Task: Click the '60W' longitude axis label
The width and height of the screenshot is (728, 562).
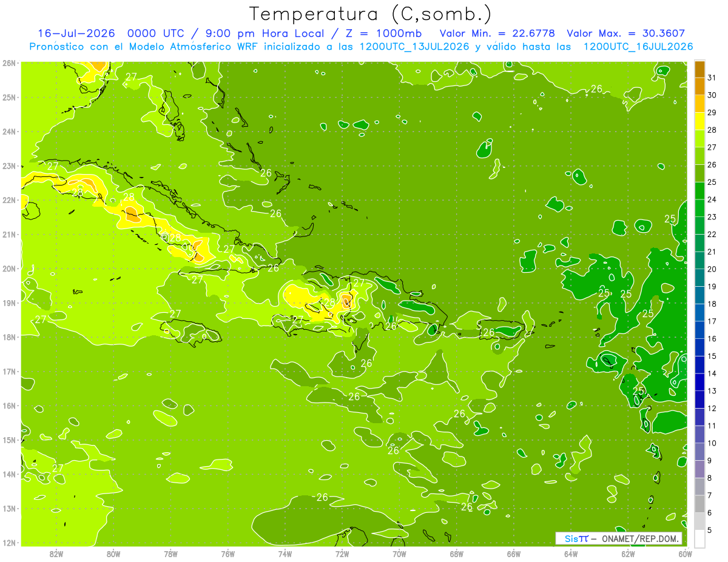Action: pyautogui.click(x=686, y=554)
